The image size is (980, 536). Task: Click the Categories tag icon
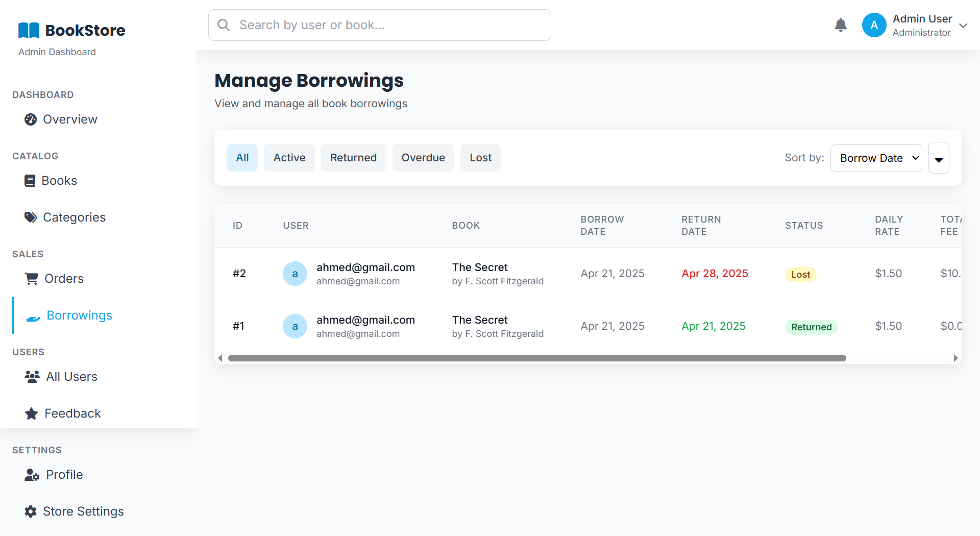(31, 217)
